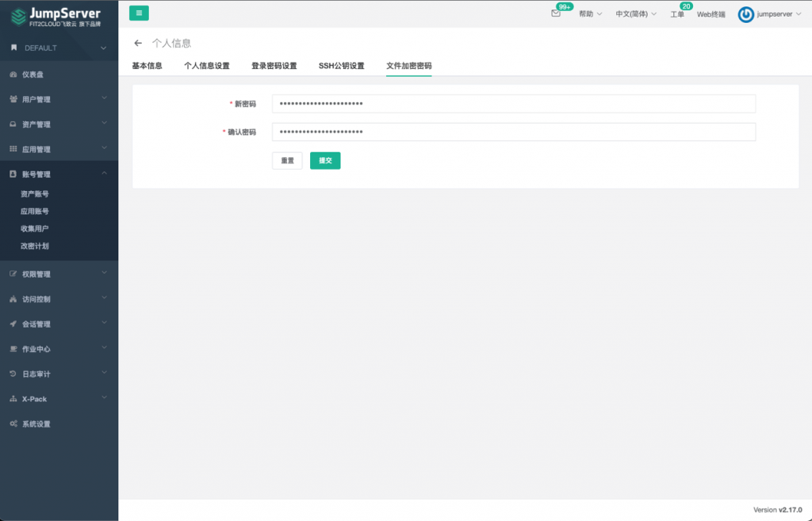Expand 日志审计 menu chevron
This screenshot has height=521, width=812.
pyautogui.click(x=104, y=373)
